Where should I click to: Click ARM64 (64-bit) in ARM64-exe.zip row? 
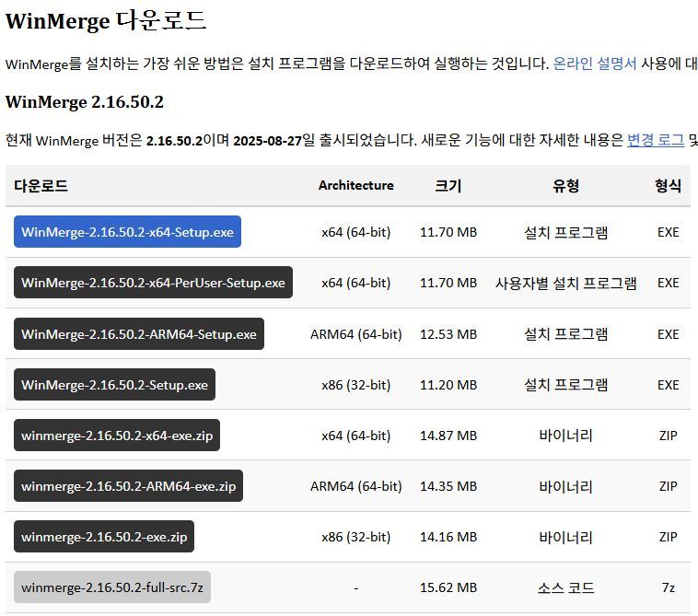click(356, 486)
